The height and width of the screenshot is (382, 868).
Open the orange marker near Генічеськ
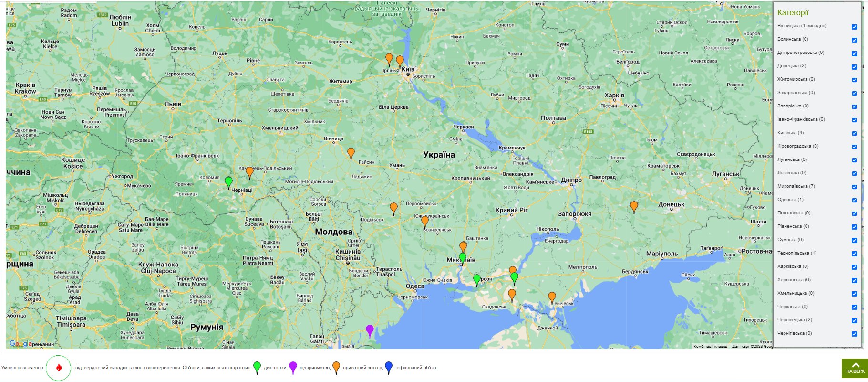(x=552, y=298)
